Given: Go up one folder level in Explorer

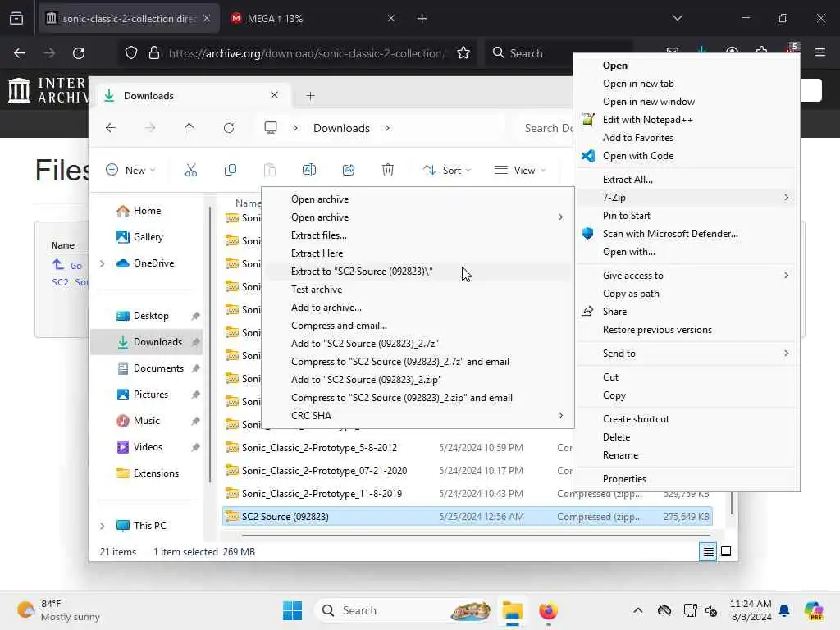Looking at the screenshot, I should [189, 128].
